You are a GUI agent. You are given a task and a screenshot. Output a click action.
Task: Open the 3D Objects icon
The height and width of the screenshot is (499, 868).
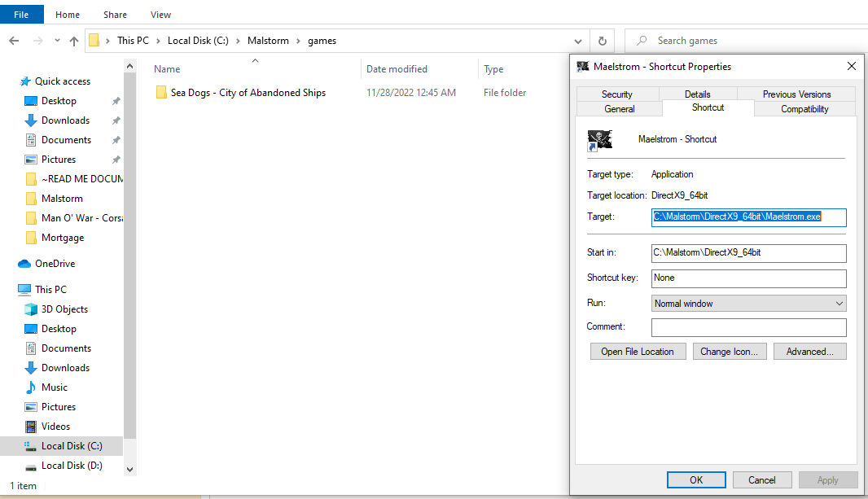[x=31, y=309]
